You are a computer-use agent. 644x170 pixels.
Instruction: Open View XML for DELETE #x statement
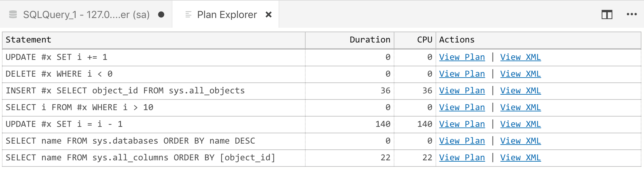click(x=520, y=74)
